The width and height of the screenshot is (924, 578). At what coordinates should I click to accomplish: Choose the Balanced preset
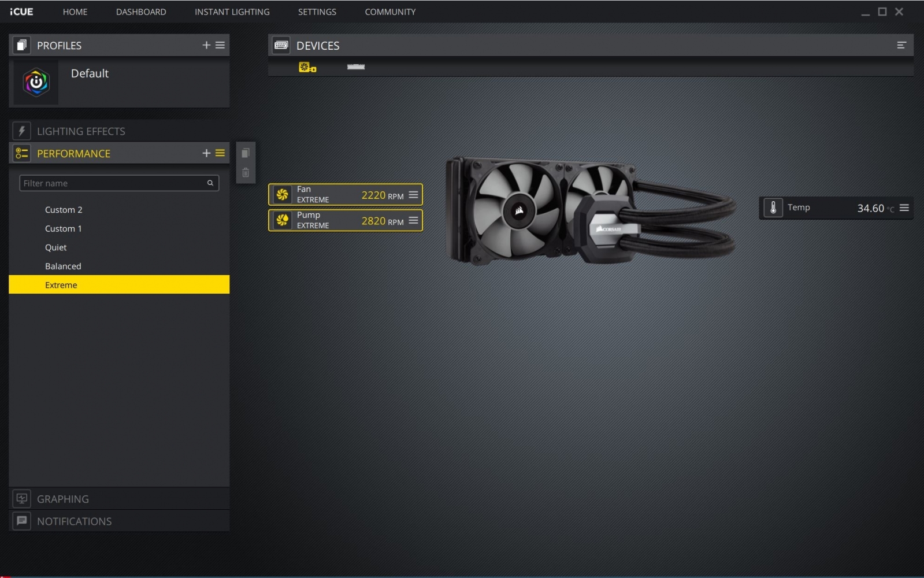(119, 266)
